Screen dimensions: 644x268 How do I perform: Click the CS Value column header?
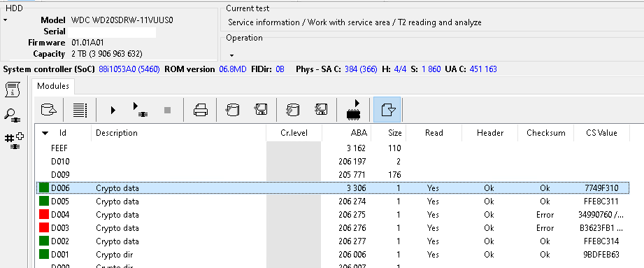tap(601, 133)
